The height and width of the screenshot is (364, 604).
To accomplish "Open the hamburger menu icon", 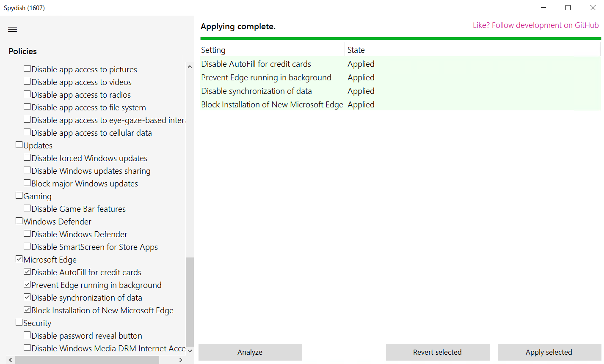I will (13, 29).
